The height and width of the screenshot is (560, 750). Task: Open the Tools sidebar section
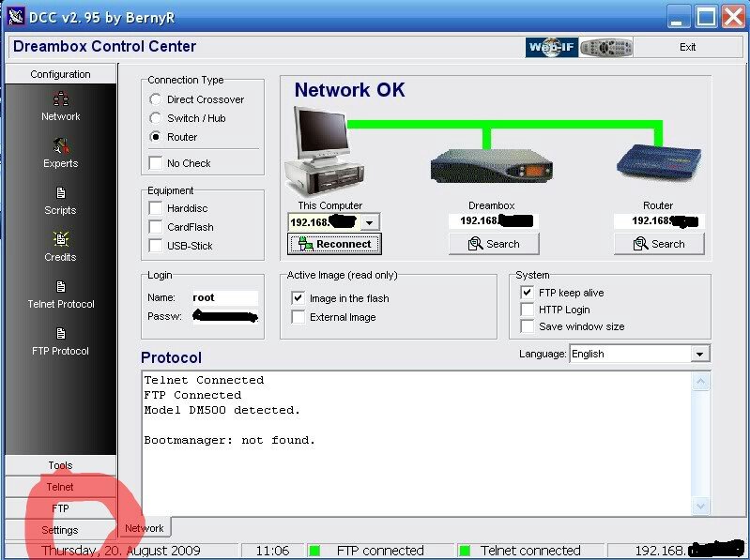tap(60, 465)
